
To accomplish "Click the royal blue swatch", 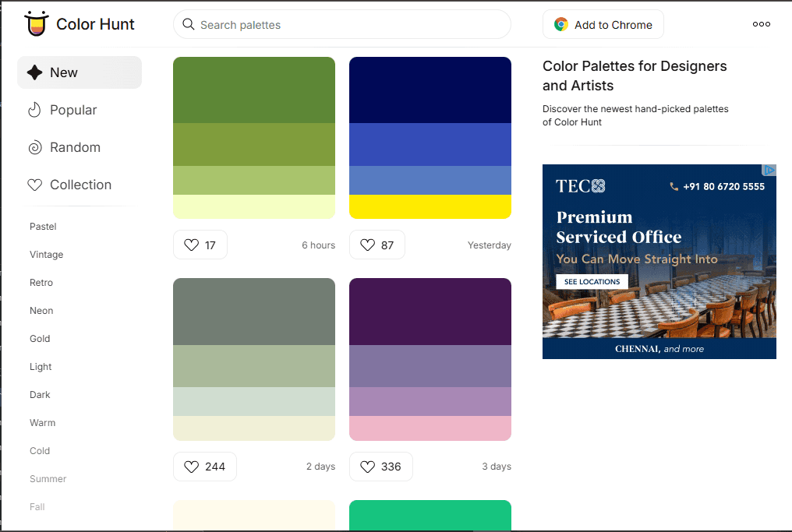I will coord(430,144).
